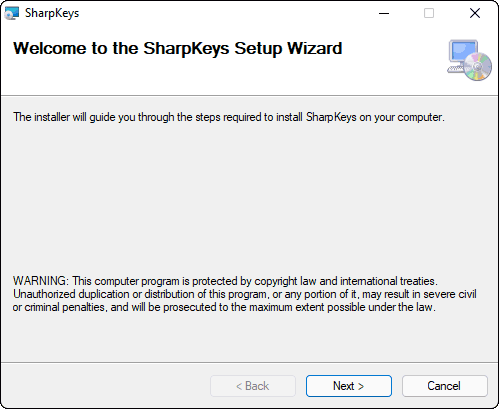This screenshot has height=409, width=499.
Task: Click the Unauthorized duplication line of text
Action: coord(245,294)
